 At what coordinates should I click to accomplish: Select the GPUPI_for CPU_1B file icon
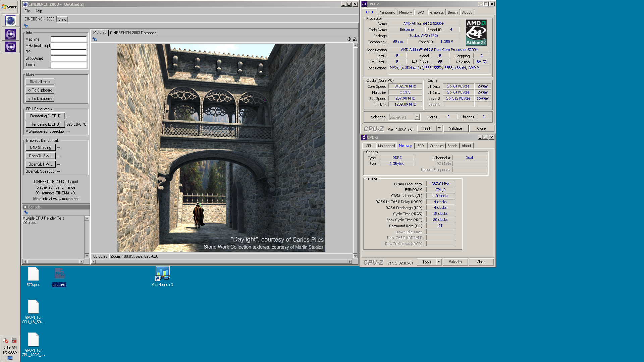point(33,312)
